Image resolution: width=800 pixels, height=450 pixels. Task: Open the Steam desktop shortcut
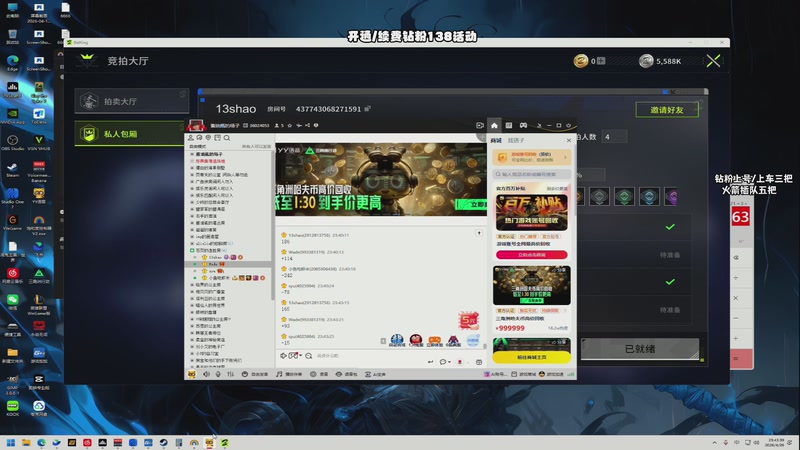(13, 169)
